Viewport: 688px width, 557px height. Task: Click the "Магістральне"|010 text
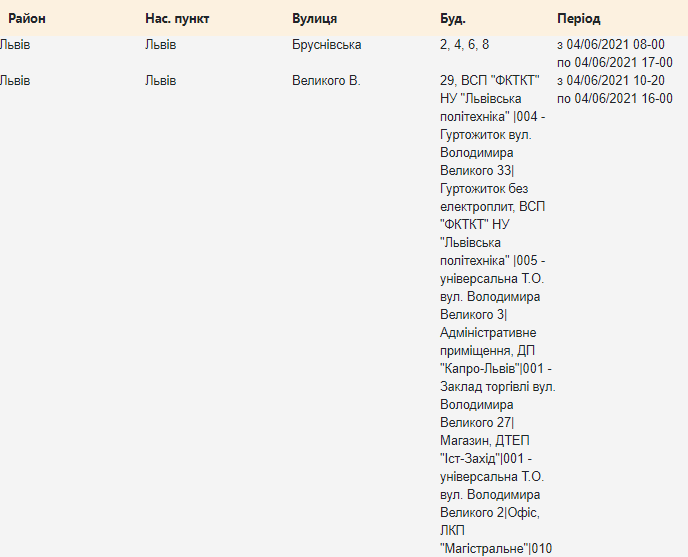(x=496, y=548)
